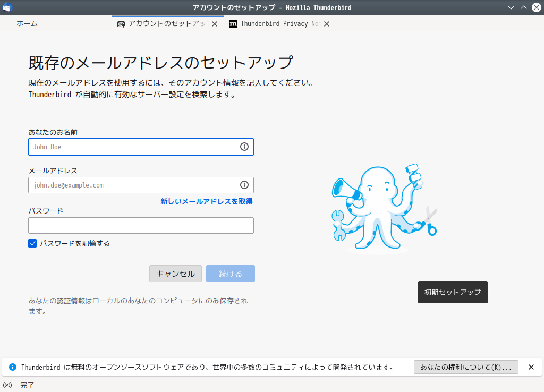Click the title bar chevron-up maximize button
This screenshot has width=544, height=392.
pyautogui.click(x=523, y=7)
